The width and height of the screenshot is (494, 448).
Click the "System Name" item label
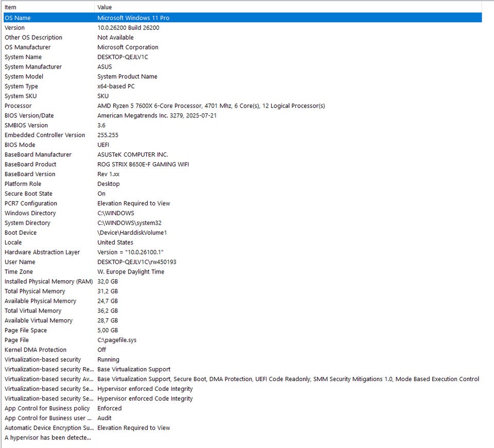(x=23, y=57)
